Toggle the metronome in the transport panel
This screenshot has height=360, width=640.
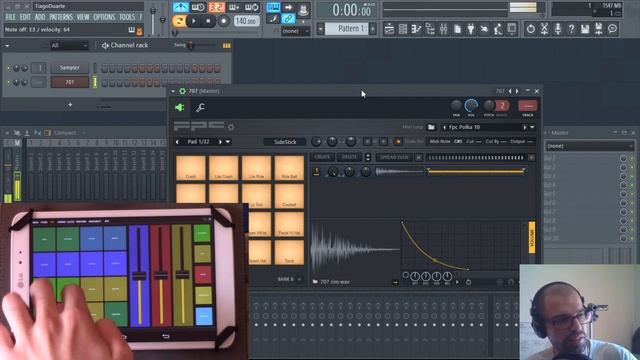point(180,7)
